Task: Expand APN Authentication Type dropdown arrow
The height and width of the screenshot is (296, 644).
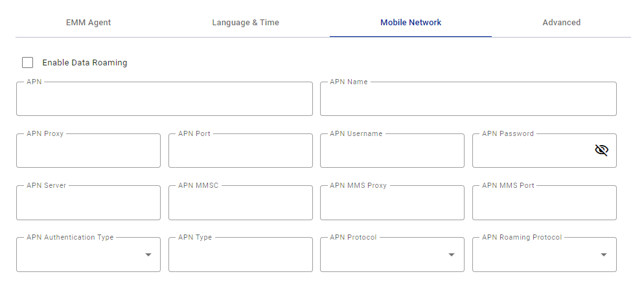Action: pos(148,255)
